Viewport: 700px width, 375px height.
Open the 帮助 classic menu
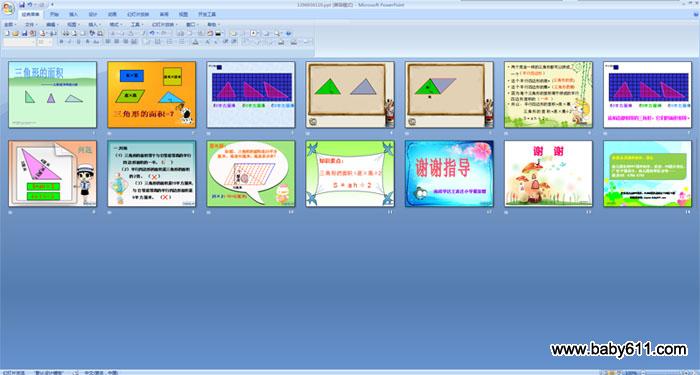coord(213,25)
